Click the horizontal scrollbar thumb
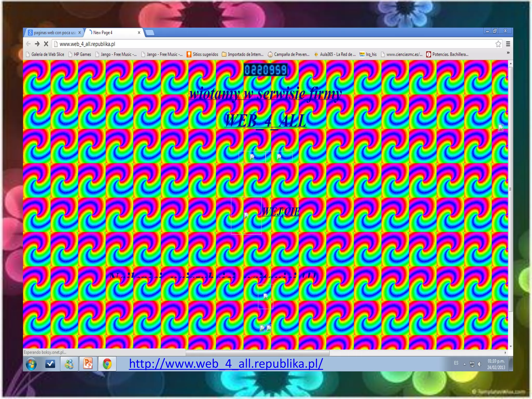This screenshot has width=532, height=399. pos(257,353)
